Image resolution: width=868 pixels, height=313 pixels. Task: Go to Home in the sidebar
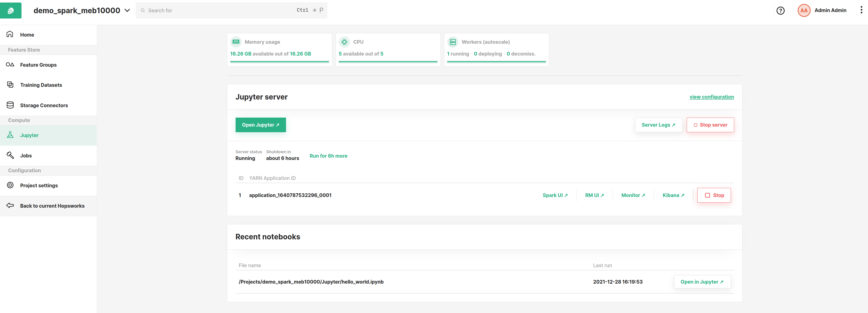click(48, 35)
